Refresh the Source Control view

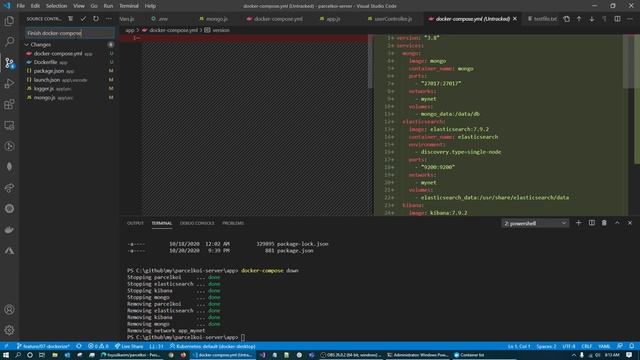coord(96,19)
